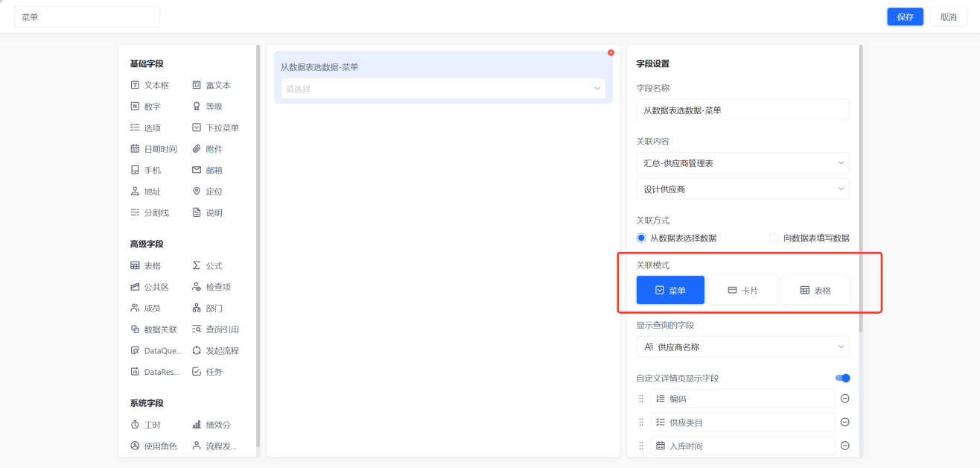The image size is (980, 468).
Task: Select the 入库时间 detail field row
Action: pos(742,446)
